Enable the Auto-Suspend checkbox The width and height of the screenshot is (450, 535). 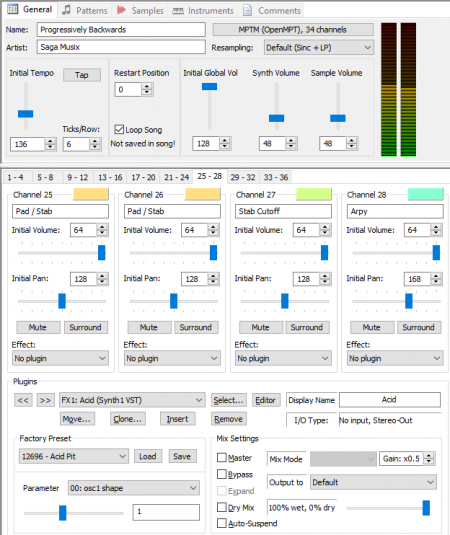222,523
